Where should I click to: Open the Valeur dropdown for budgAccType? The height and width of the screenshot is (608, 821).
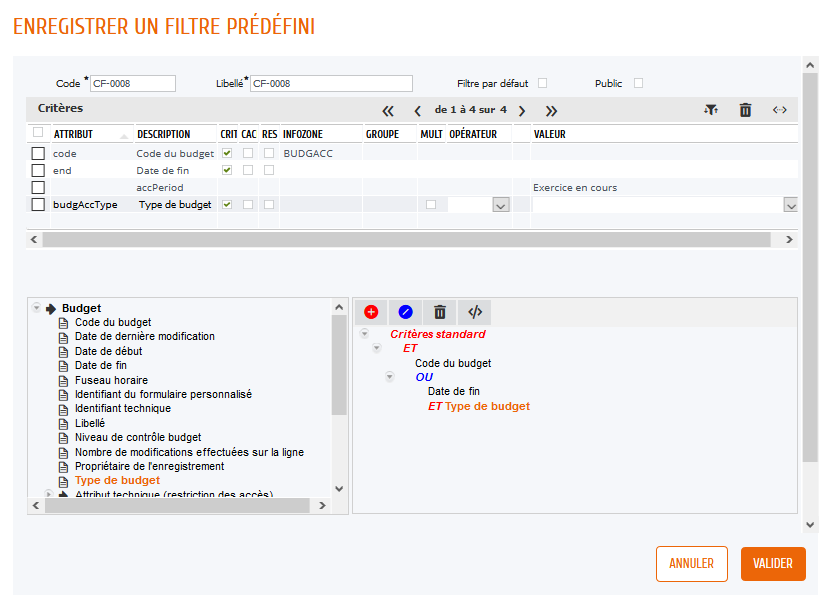[x=790, y=205]
